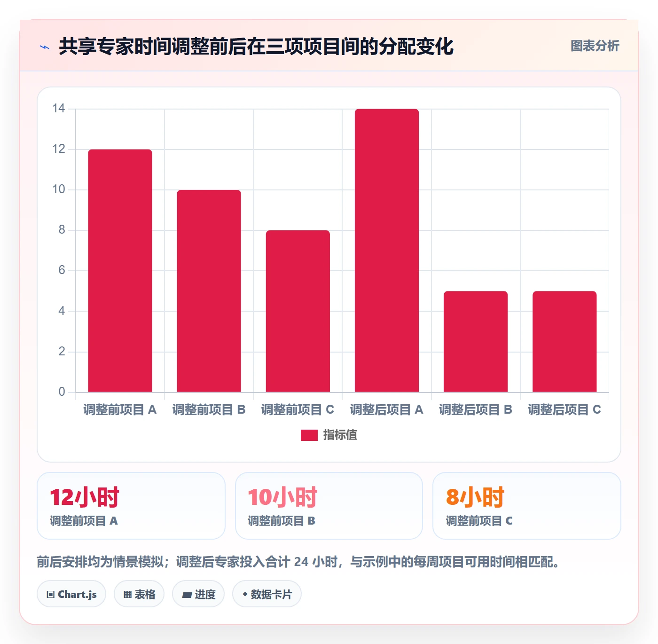Click the diamond icon in 数据卡片 chip

pos(245,595)
